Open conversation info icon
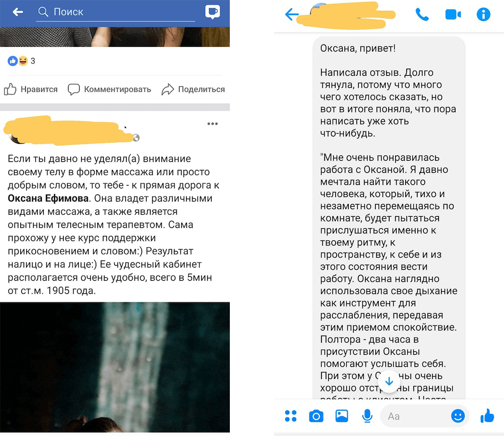The height and width of the screenshot is (436, 504). coord(483,15)
